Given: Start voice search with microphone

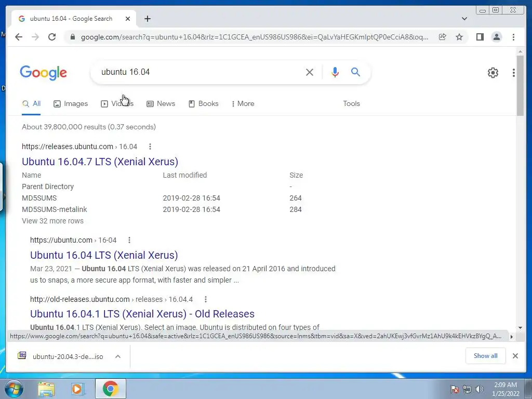Looking at the screenshot, I should pyautogui.click(x=335, y=72).
